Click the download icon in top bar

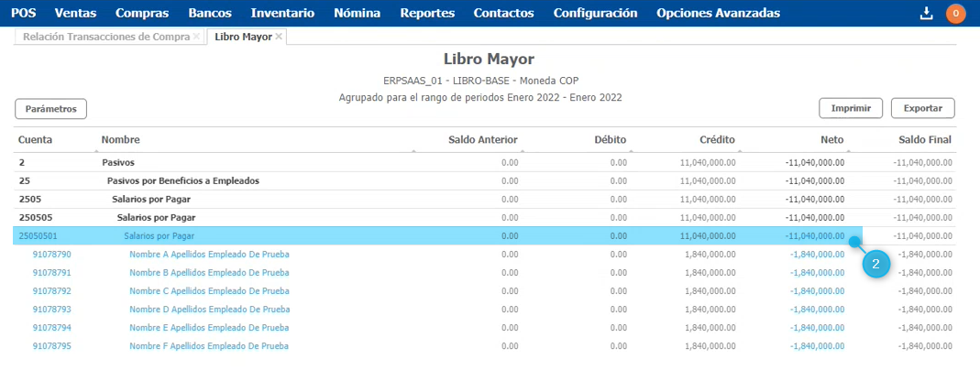pyautogui.click(x=926, y=13)
